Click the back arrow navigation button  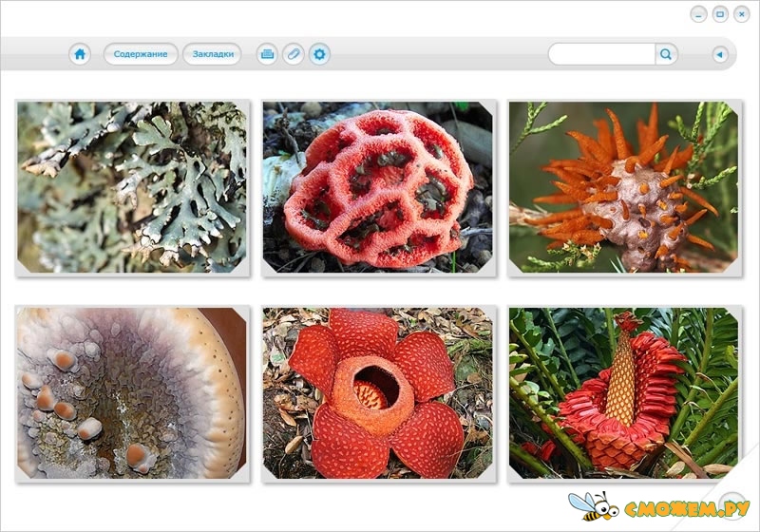pyautogui.click(x=720, y=54)
